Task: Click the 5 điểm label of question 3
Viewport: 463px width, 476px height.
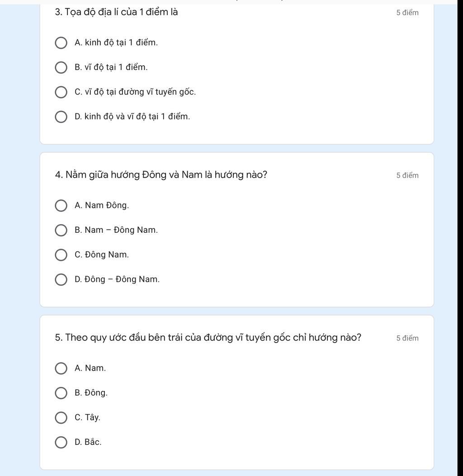Action: (407, 13)
